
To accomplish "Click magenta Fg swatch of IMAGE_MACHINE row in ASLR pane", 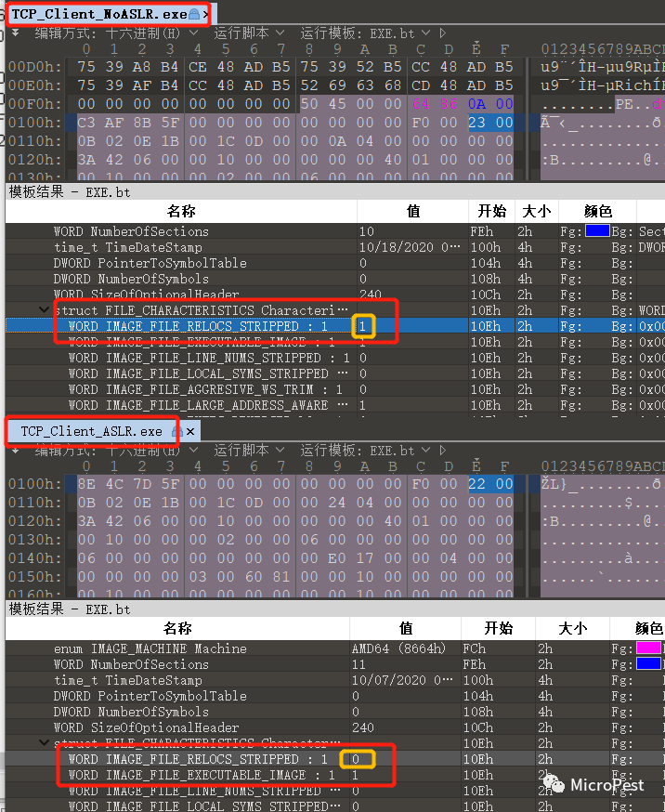I will 648,648.
